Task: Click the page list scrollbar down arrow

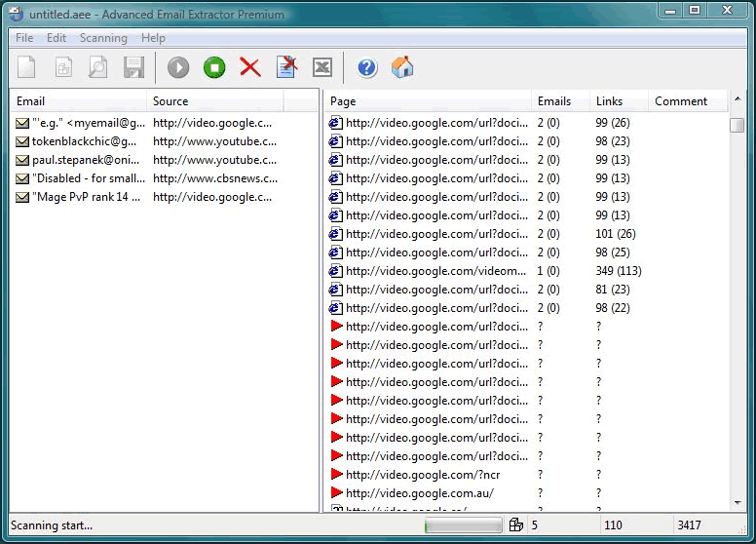Action: (737, 503)
